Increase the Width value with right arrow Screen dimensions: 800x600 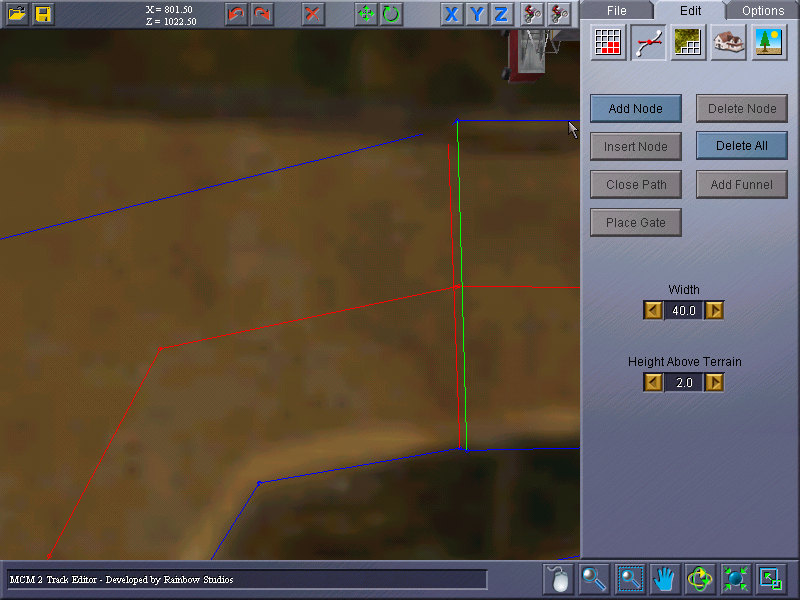(714, 310)
